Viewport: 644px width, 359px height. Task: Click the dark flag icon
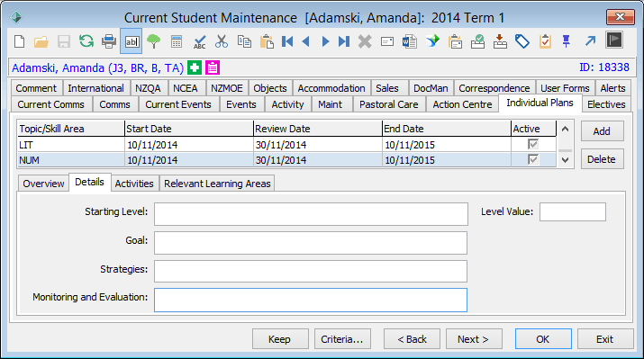pyautogui.click(x=614, y=40)
